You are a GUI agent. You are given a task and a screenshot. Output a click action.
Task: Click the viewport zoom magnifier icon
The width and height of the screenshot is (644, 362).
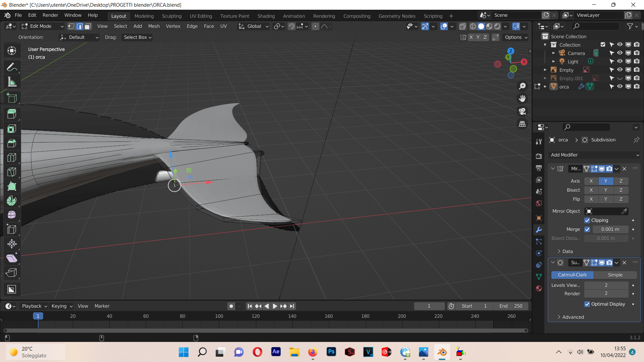click(522, 86)
